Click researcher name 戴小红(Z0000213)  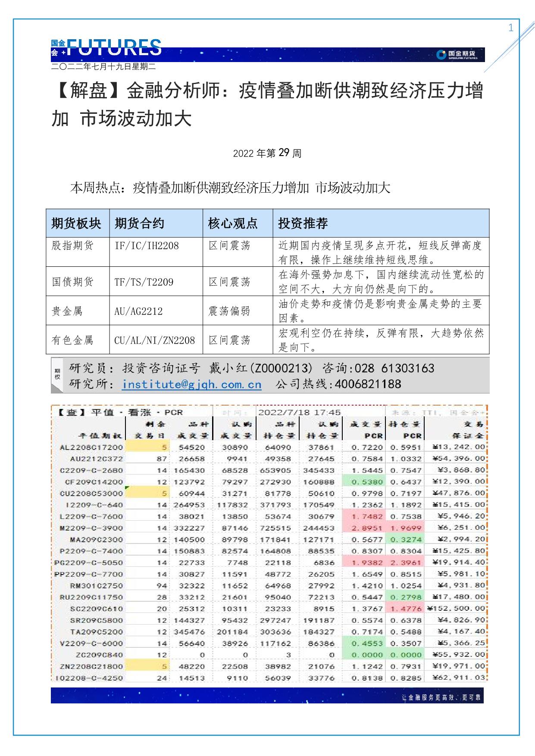(x=261, y=369)
